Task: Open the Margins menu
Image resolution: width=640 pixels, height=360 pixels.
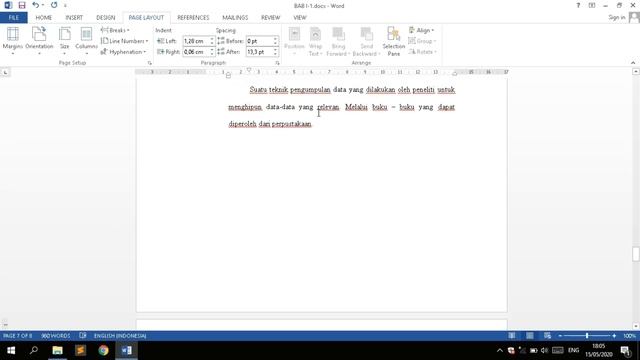Action: pos(13,41)
